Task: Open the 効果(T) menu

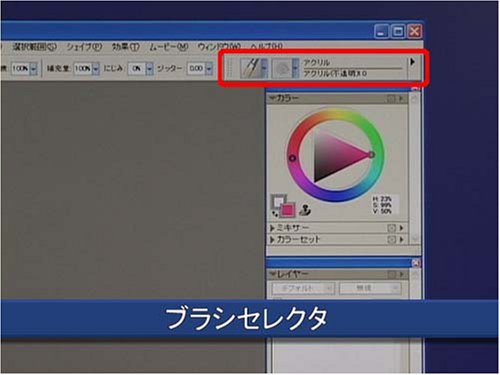Action: (x=125, y=47)
